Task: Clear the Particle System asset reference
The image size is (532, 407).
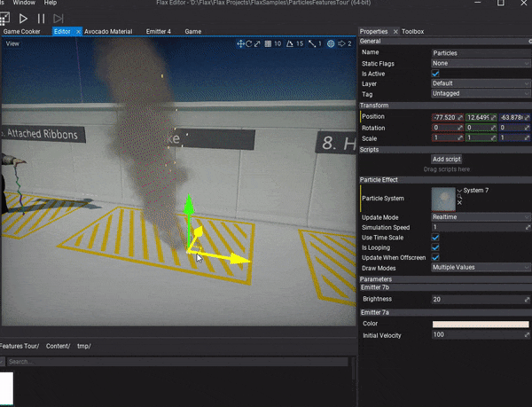Action: click(x=459, y=202)
